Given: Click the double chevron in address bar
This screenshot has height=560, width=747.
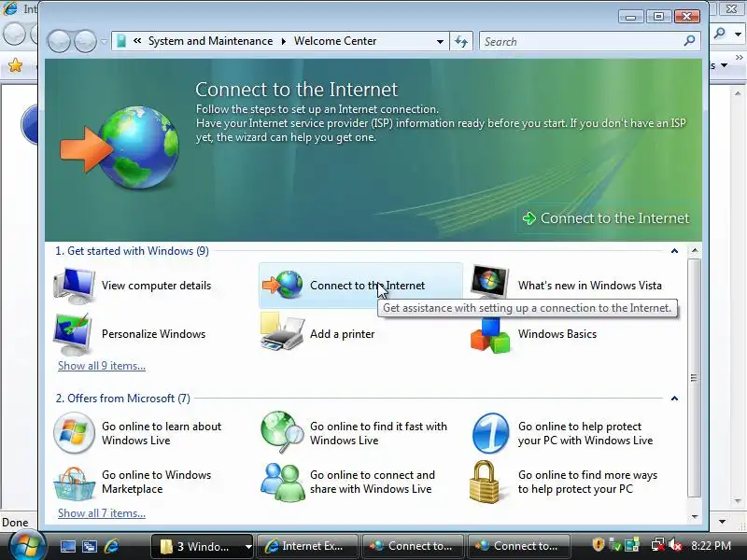Looking at the screenshot, I should tap(137, 41).
